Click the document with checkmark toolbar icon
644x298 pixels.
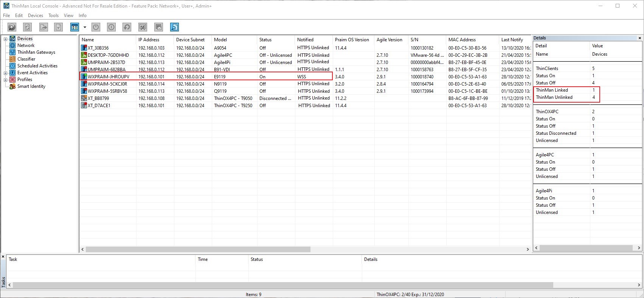pyautogui.click(x=58, y=27)
